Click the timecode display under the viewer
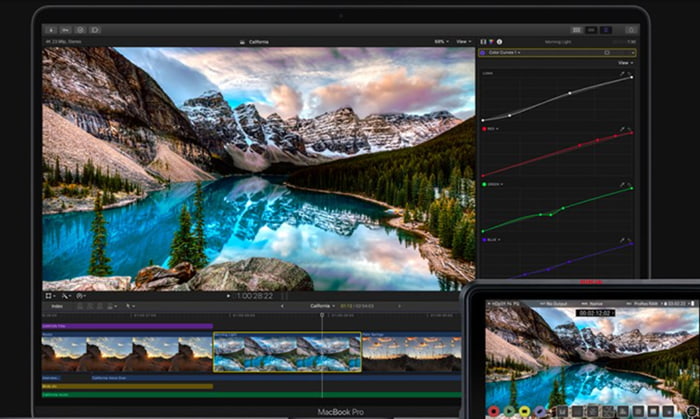 pyautogui.click(x=255, y=296)
